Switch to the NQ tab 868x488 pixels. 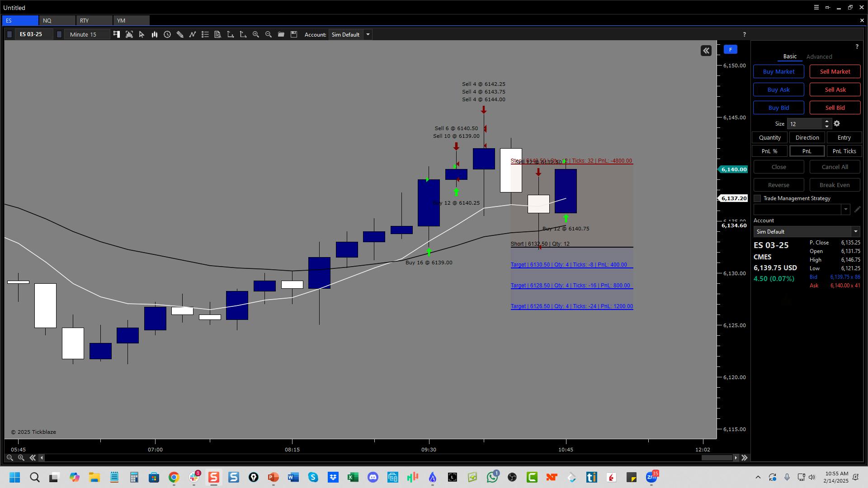point(57,21)
